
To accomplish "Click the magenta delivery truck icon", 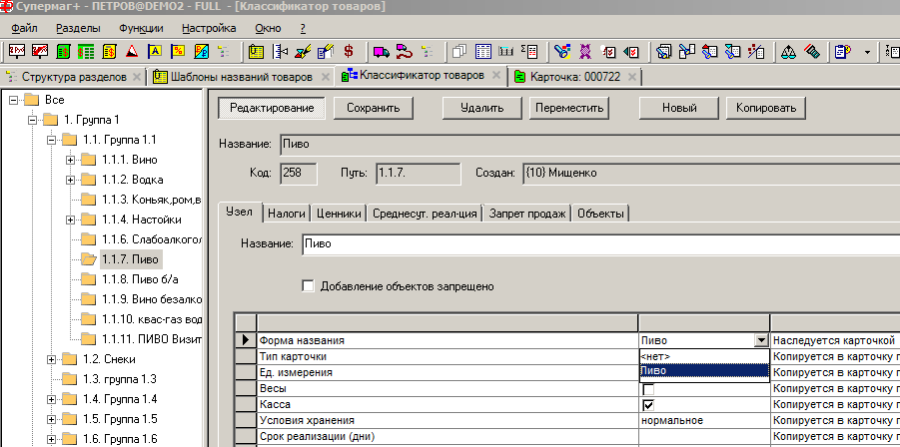I will tap(381, 52).
